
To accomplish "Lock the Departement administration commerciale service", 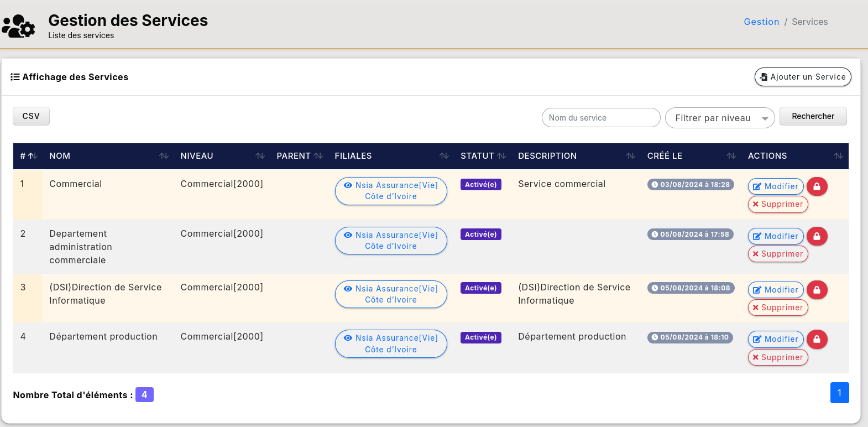I will (x=817, y=236).
